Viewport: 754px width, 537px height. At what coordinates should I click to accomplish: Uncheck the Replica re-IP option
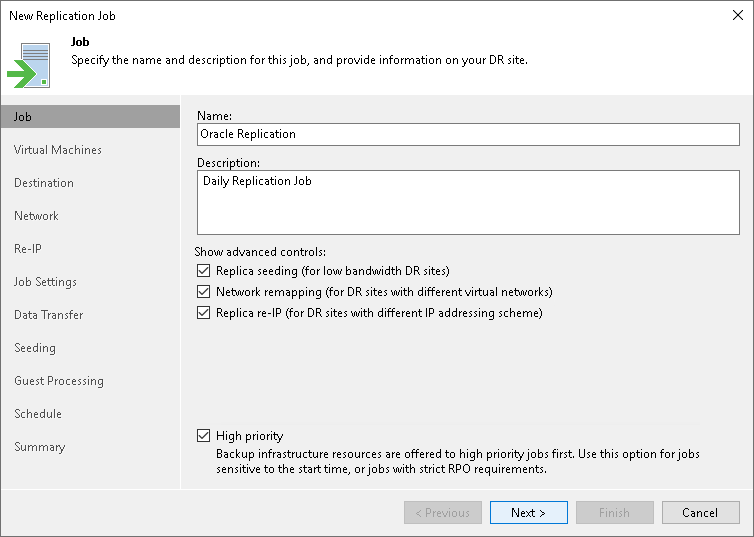(204, 313)
